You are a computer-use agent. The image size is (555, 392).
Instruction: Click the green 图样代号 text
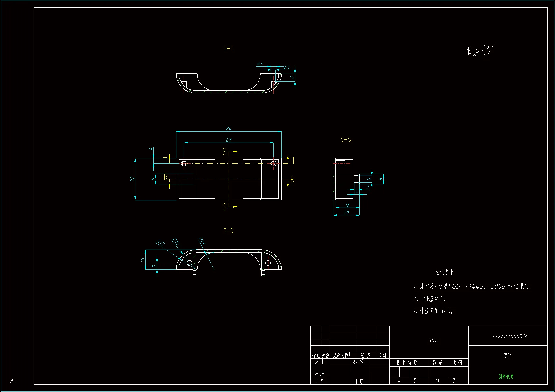click(506, 377)
